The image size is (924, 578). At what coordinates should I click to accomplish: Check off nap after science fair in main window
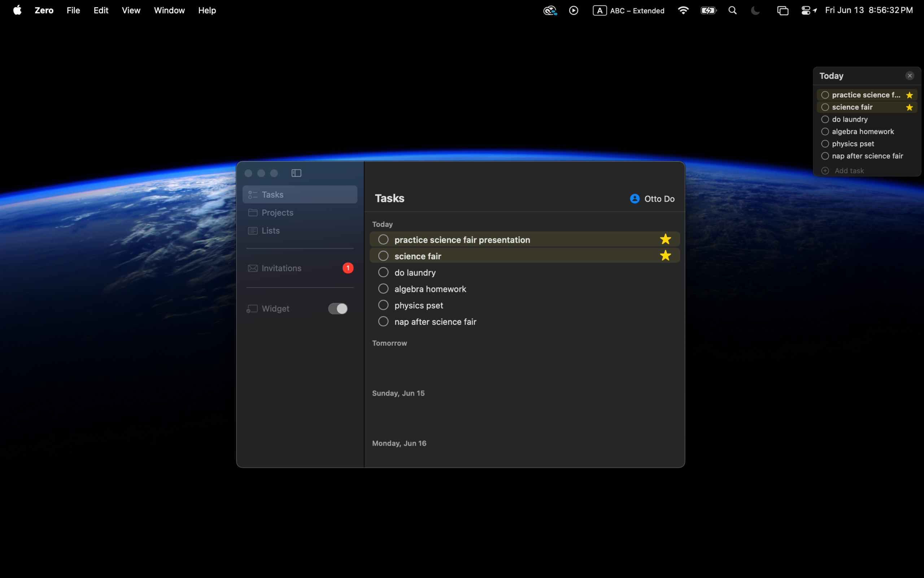pos(383,322)
